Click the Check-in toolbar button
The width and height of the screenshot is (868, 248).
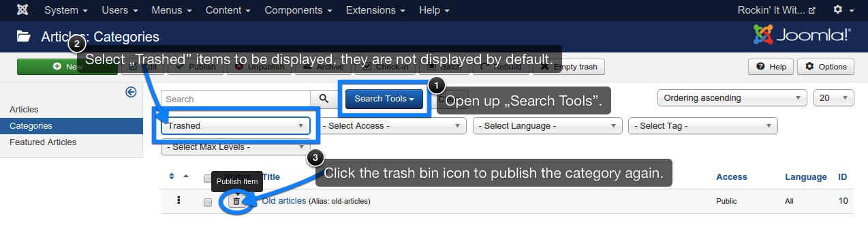[385, 66]
